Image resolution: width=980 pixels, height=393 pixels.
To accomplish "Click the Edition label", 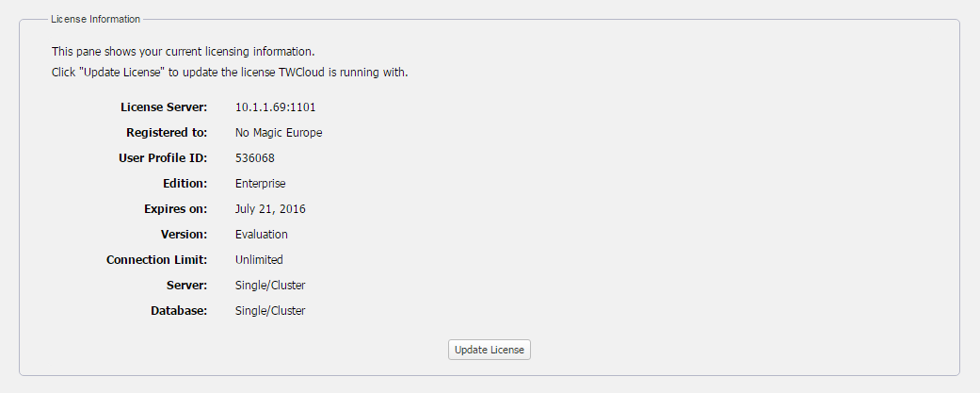I will click(185, 184).
